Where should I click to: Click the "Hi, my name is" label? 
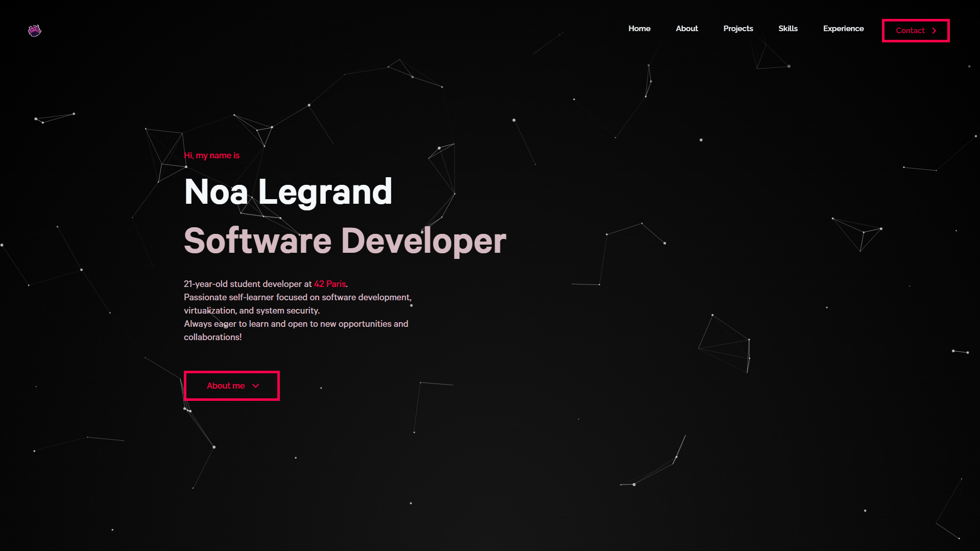211,155
